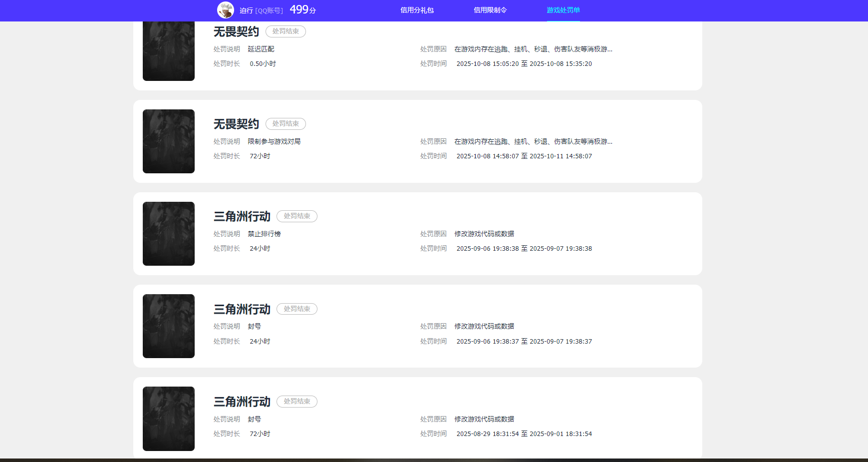This screenshot has width=868, height=462.
Task: Click game thumbnail of 限制参与游戏对局 card
Action: [169, 141]
